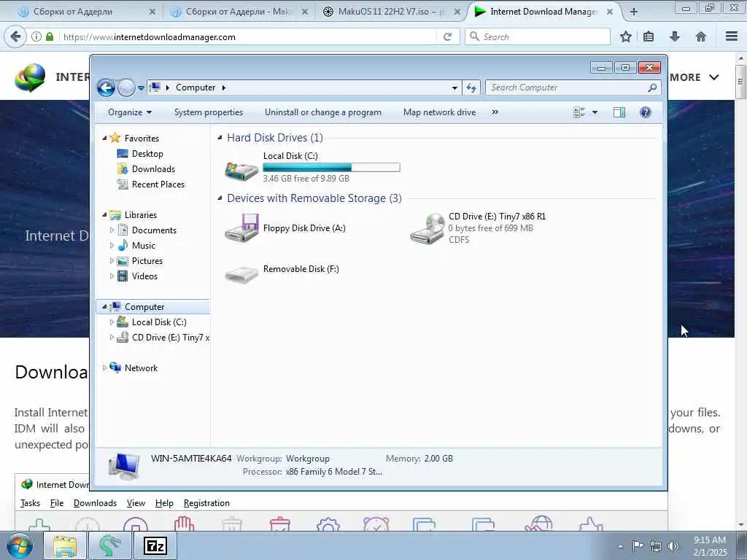747x560 pixels.
Task: Expand Local Disk (C:) in tree
Action: (x=112, y=322)
